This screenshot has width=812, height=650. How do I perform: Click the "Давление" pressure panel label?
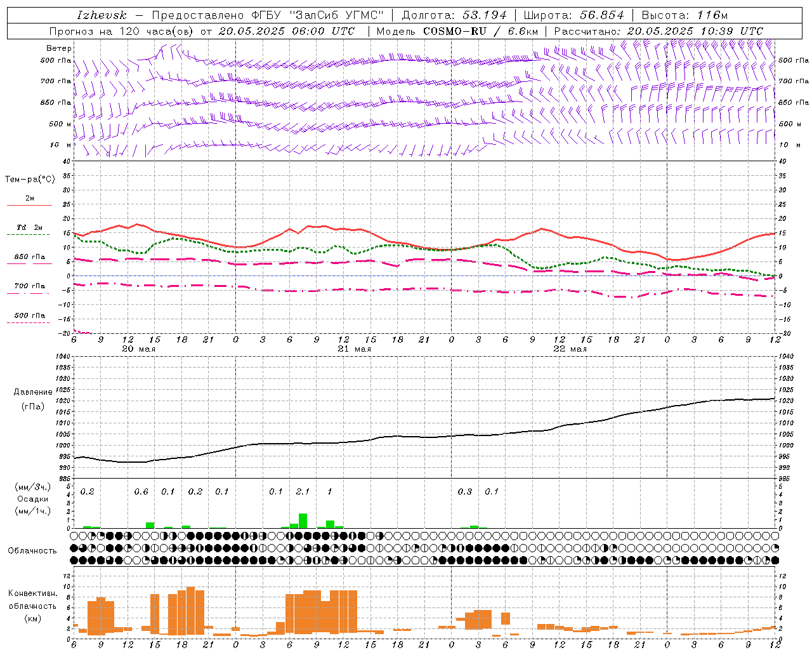[32, 392]
